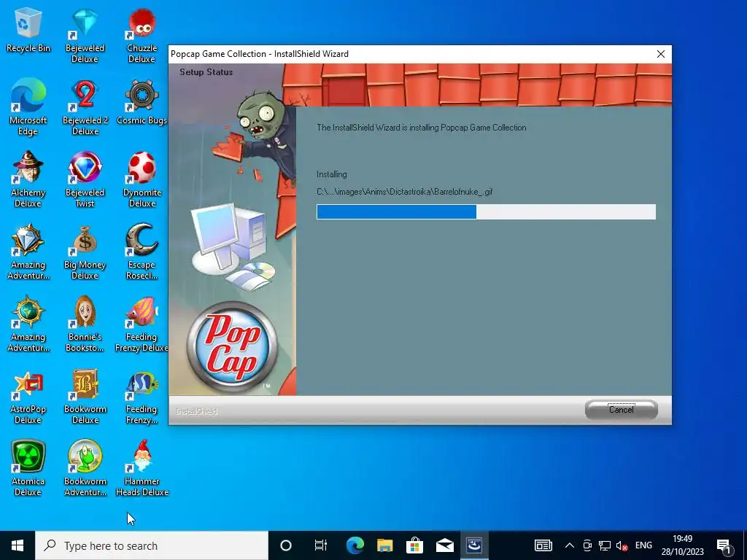
Task: Select the Bejeweled Twist desktop shortcut
Action: (85, 180)
